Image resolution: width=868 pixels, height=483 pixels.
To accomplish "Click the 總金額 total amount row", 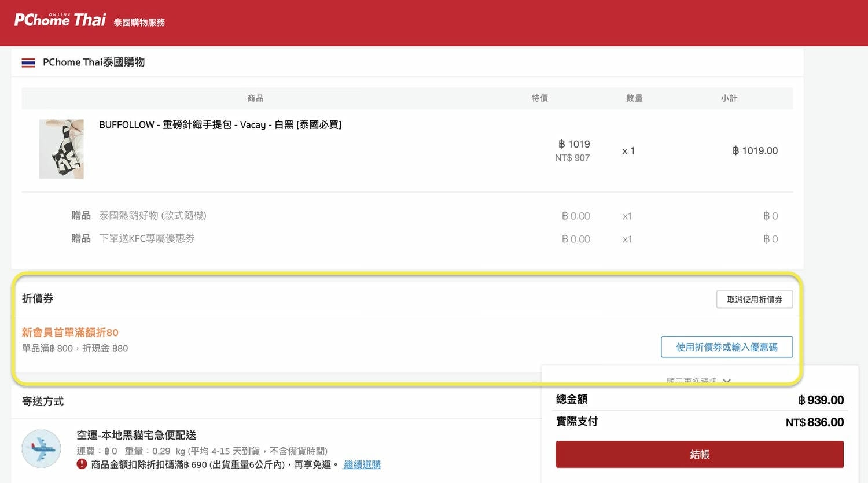I will point(698,400).
